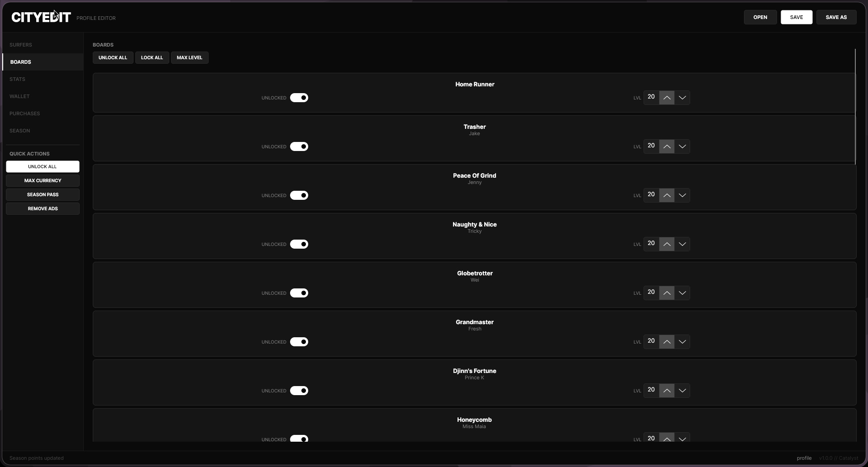
Task: Click the Save As button
Action: coord(836,17)
